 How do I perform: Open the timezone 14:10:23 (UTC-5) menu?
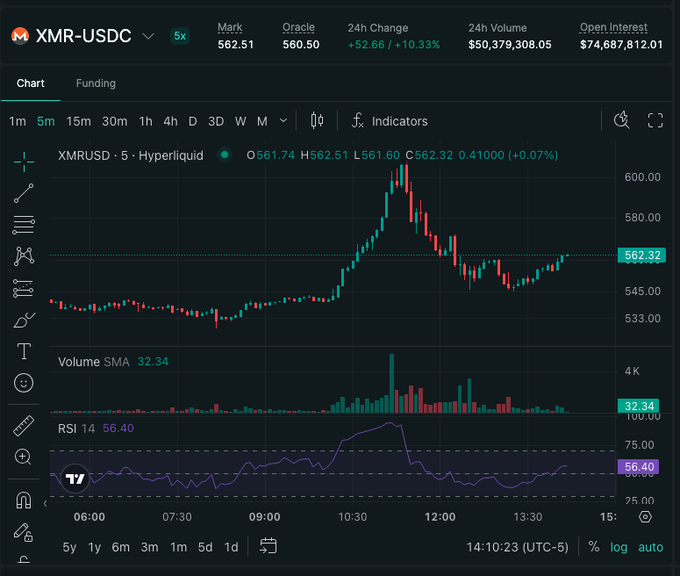[x=517, y=547]
